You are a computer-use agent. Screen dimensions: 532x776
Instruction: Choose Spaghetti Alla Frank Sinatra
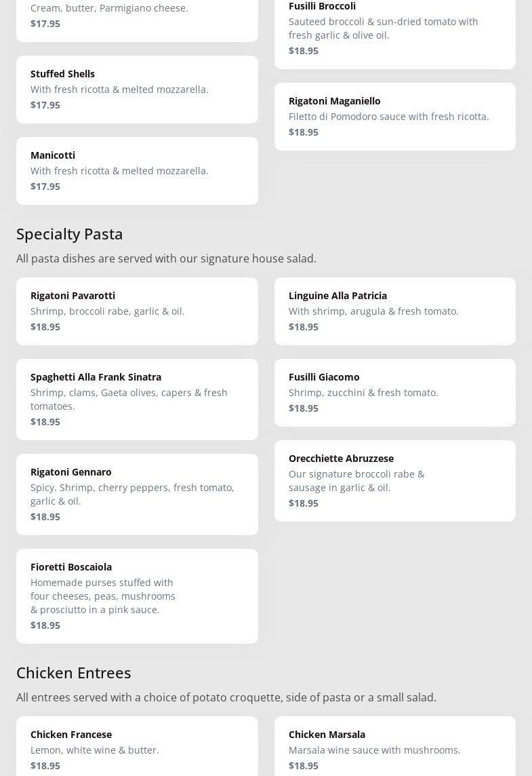point(137,400)
